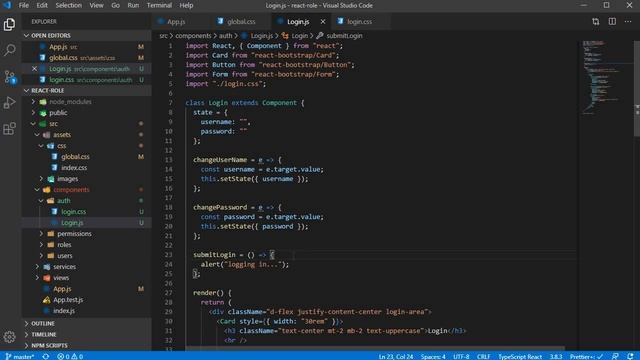Open index.css in the file tree
The image size is (640, 360).
click(87, 168)
